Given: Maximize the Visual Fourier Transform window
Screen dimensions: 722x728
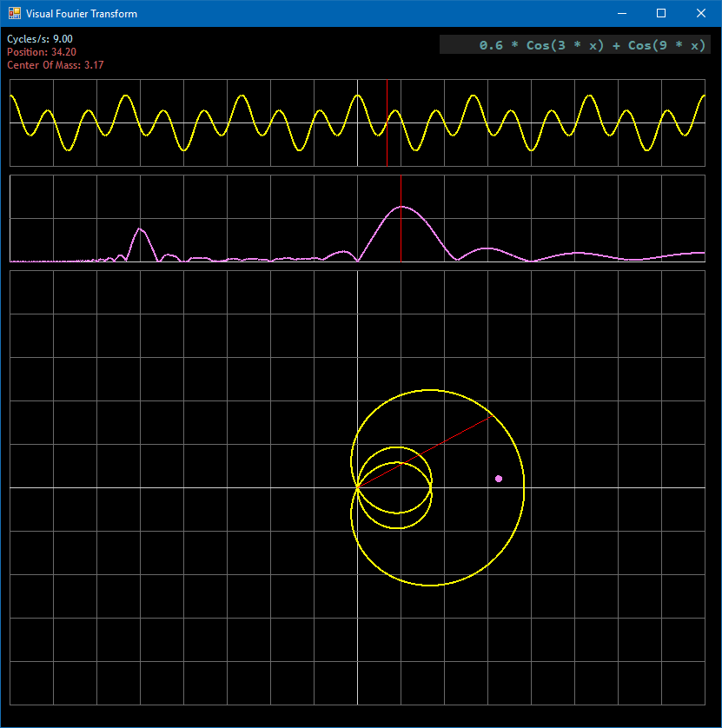Looking at the screenshot, I should click(x=661, y=14).
